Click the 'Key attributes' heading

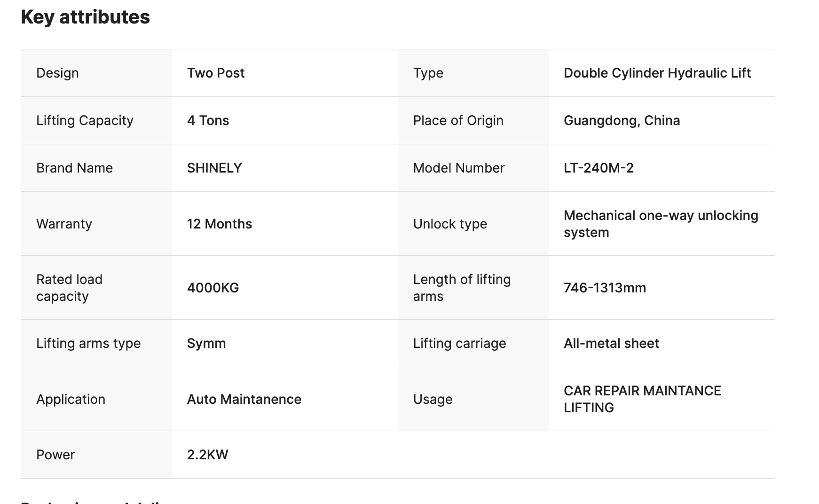click(x=85, y=17)
